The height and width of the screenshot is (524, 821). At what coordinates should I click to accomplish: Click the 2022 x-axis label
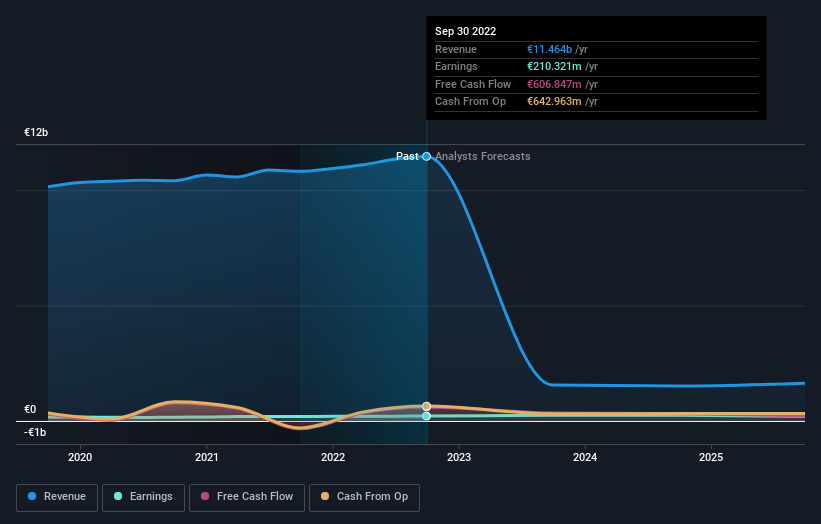(333, 458)
